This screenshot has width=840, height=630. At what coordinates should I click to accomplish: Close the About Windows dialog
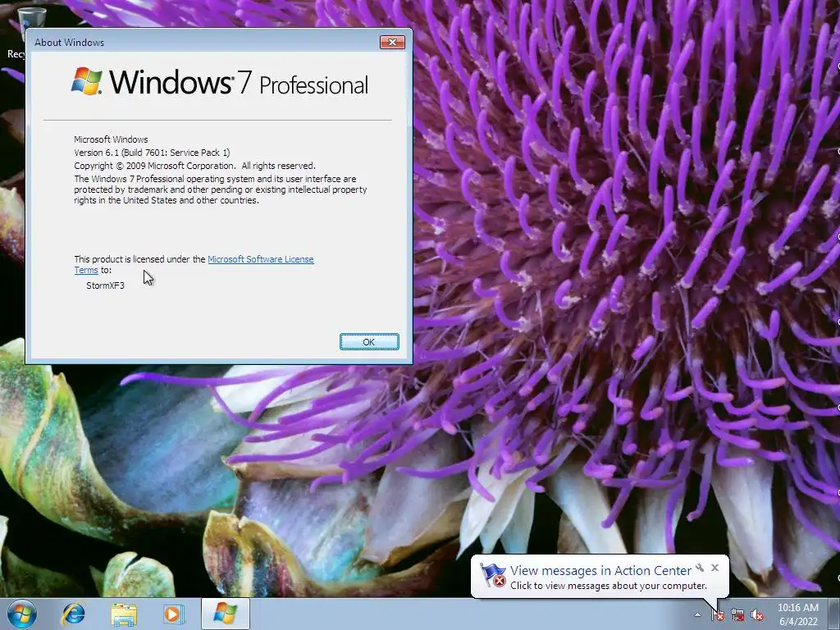point(392,43)
